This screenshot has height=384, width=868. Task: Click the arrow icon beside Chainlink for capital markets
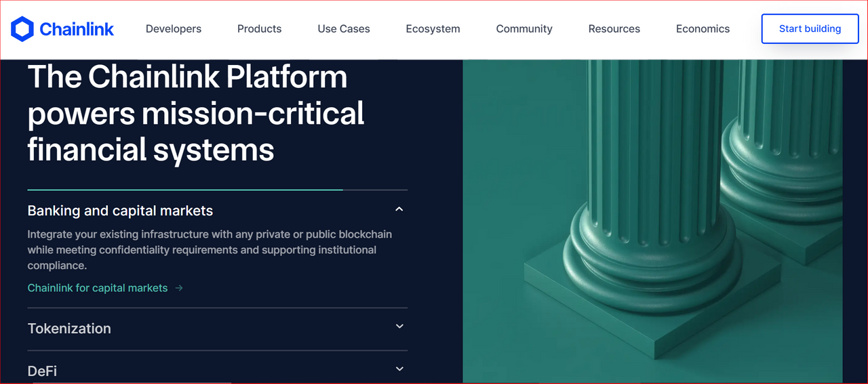click(x=179, y=288)
